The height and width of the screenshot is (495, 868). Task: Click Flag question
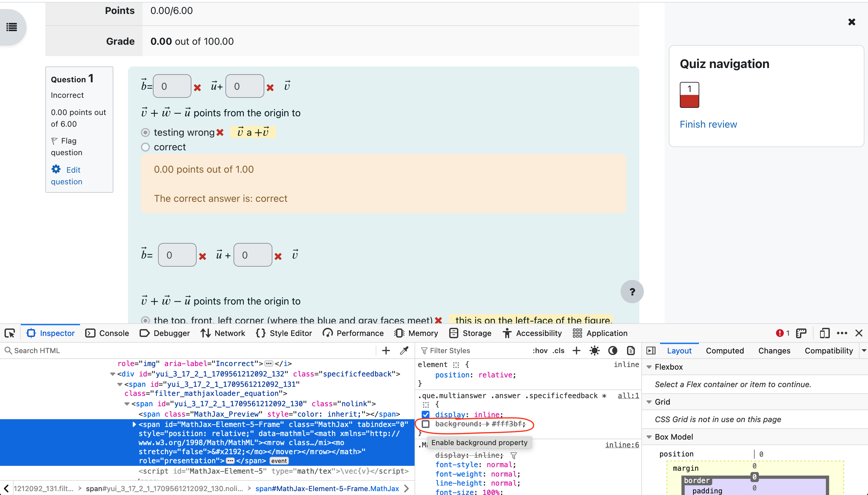click(x=66, y=146)
